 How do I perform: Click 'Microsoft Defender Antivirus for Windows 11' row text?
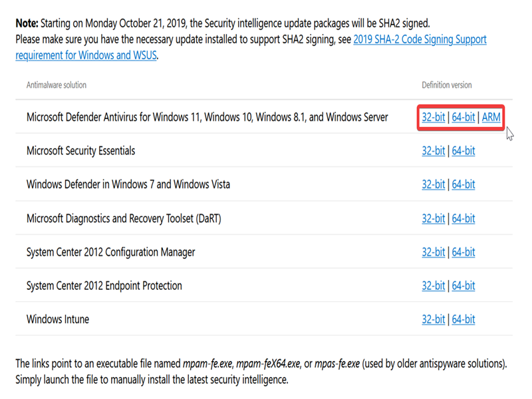coord(207,117)
